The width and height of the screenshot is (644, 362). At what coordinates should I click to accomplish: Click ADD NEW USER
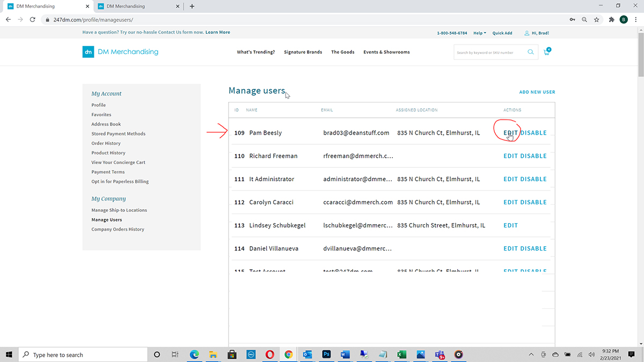pyautogui.click(x=537, y=92)
